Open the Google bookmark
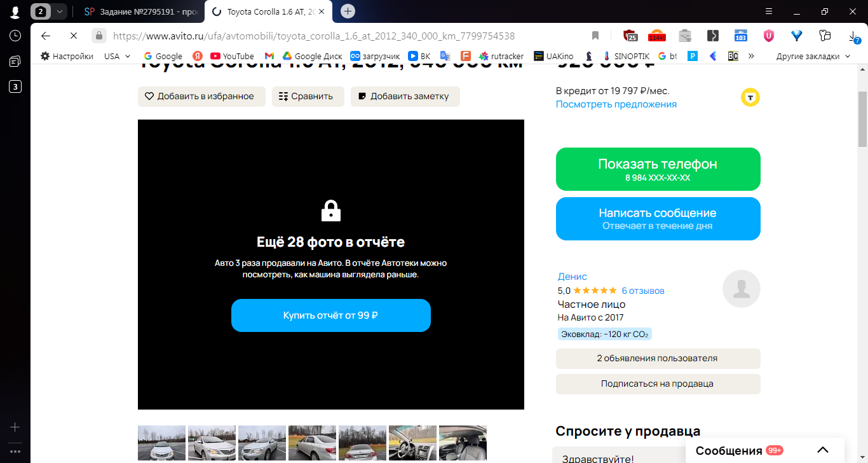 tap(163, 56)
